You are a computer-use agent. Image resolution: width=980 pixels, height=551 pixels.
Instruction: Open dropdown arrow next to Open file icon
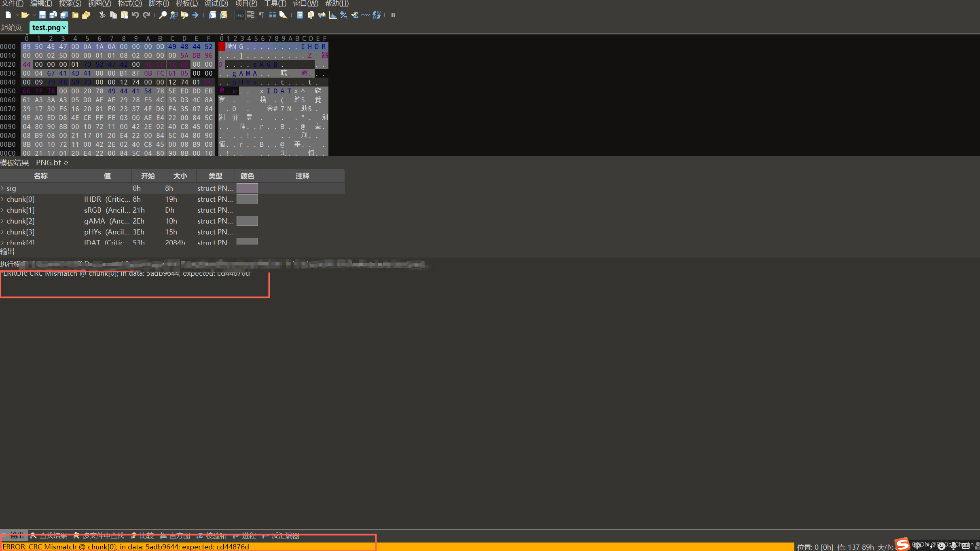pyautogui.click(x=34, y=15)
